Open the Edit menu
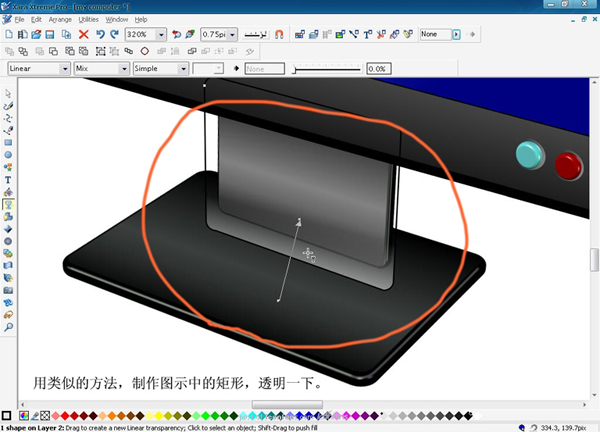600x432 pixels. (x=36, y=20)
